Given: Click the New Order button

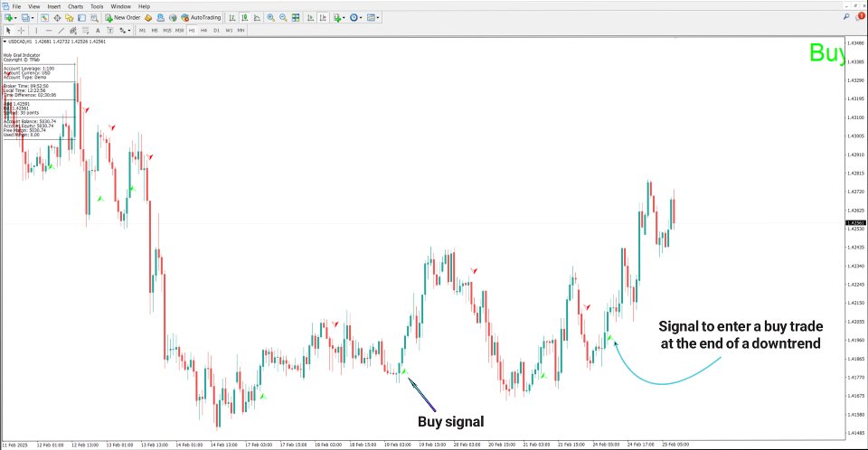Looking at the screenshot, I should point(123,18).
